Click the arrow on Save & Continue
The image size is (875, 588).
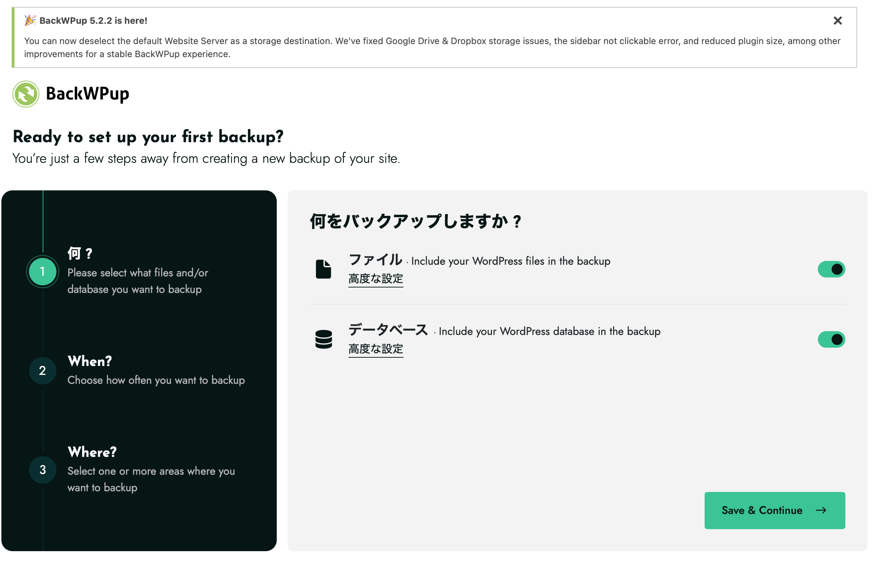(x=821, y=510)
